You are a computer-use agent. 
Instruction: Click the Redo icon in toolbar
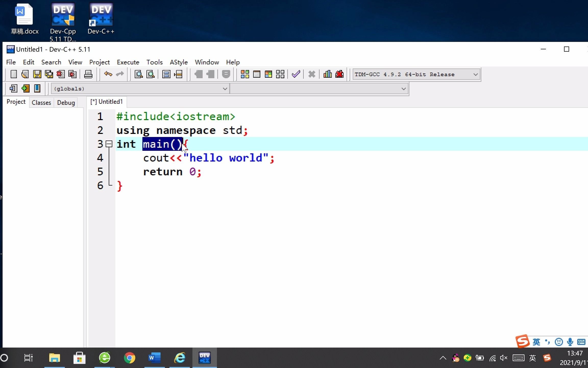(120, 74)
